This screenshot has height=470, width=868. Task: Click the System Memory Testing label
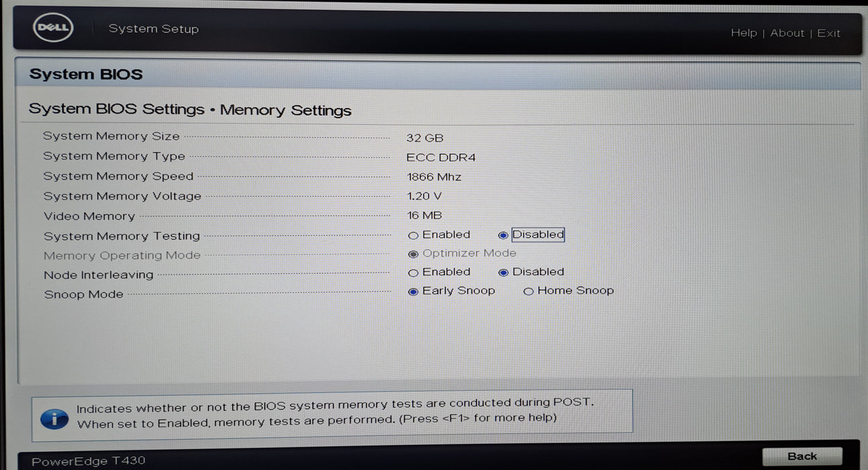click(x=122, y=236)
